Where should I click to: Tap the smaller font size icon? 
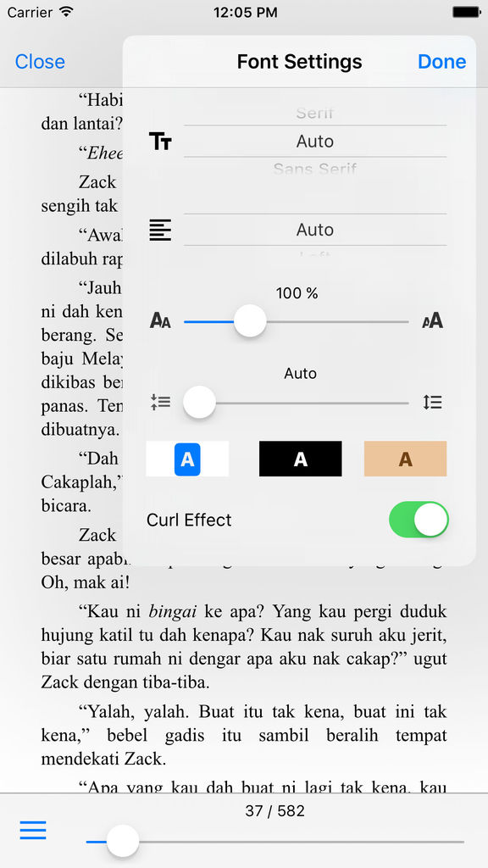160,320
